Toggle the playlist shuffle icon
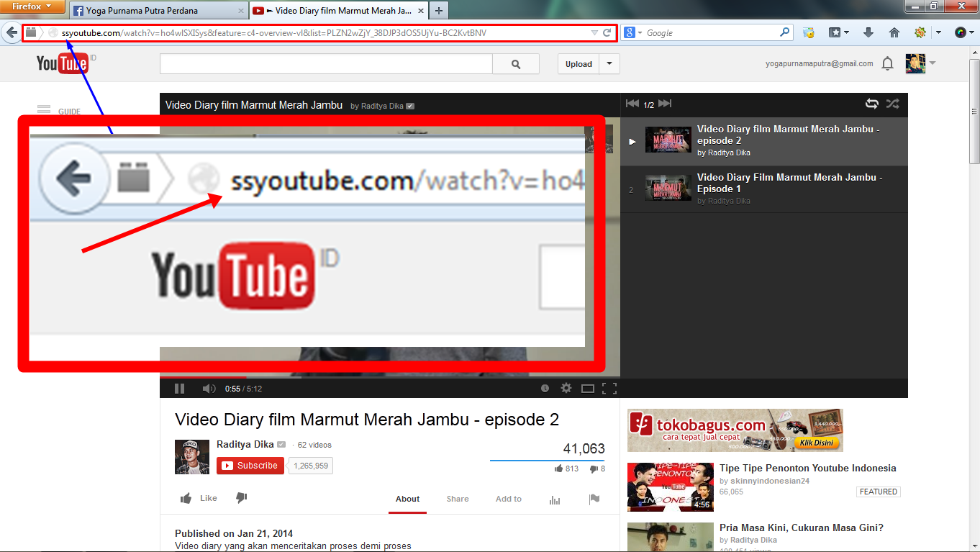Image resolution: width=980 pixels, height=552 pixels. (893, 104)
